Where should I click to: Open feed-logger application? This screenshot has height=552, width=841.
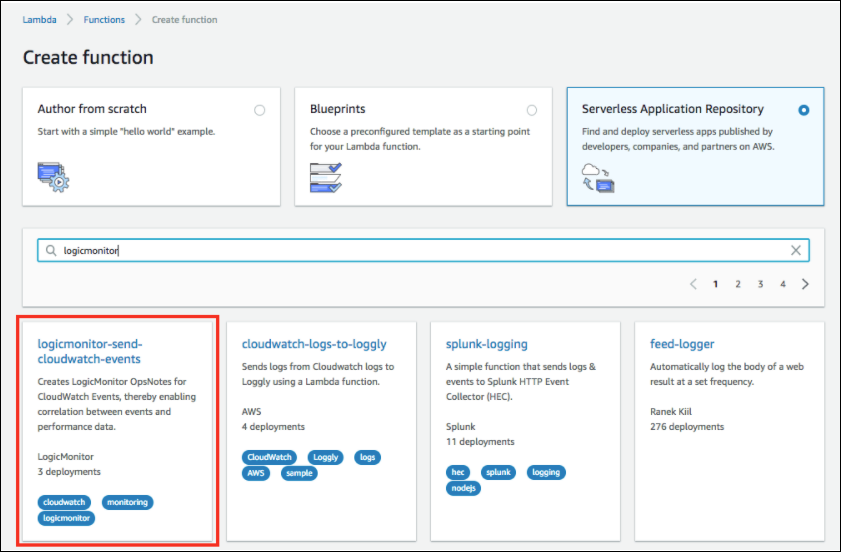682,344
